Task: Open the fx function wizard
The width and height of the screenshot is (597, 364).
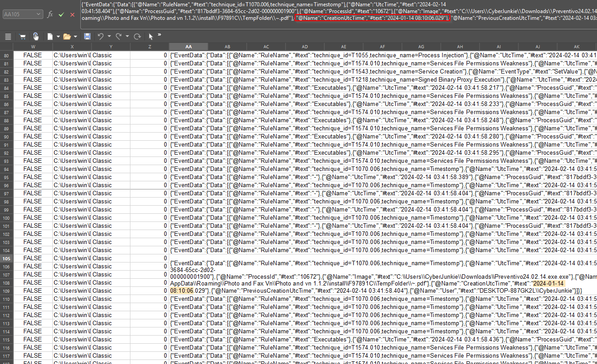Action: 50,14
